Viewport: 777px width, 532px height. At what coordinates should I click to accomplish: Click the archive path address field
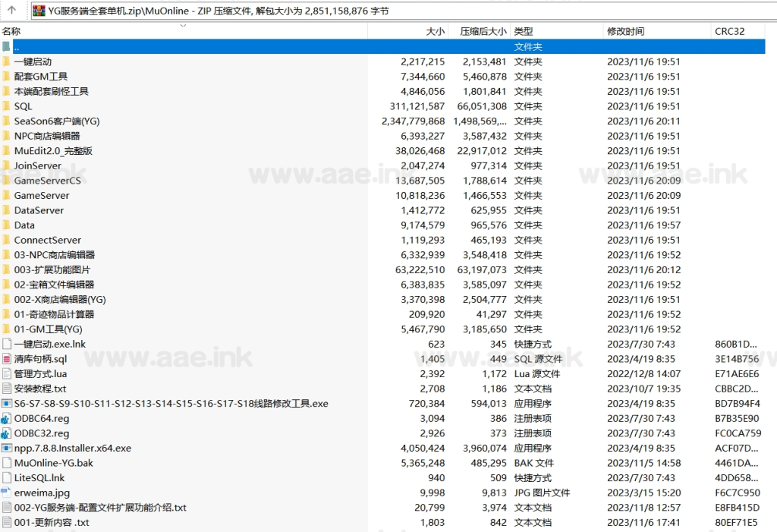379,11
